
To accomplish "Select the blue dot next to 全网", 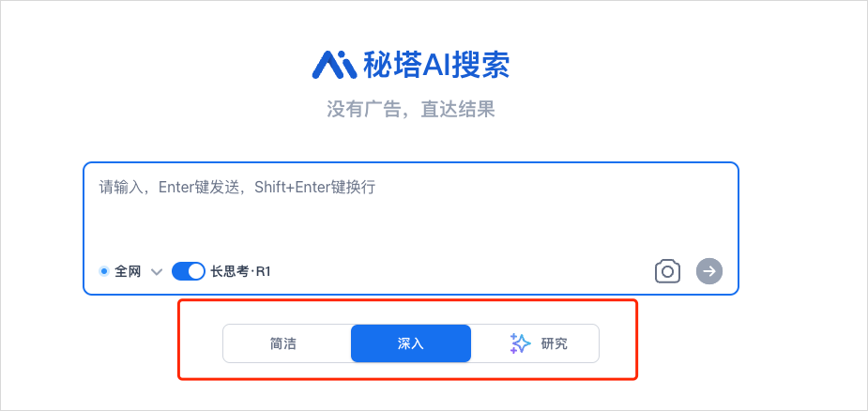I will [103, 271].
